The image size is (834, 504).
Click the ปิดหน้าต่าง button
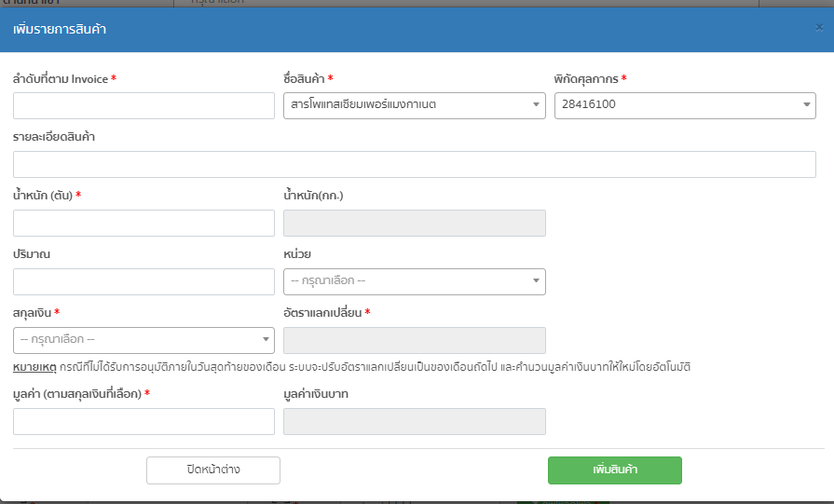213,470
